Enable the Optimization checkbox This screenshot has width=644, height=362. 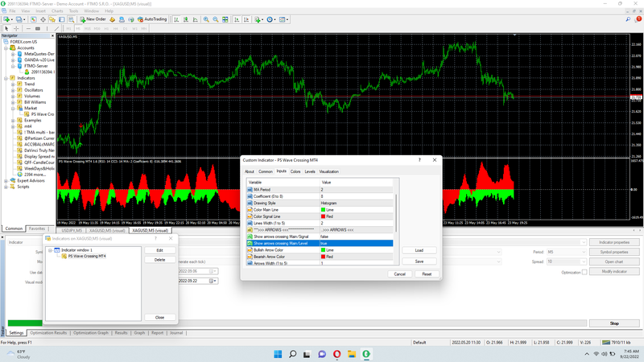tap(584, 272)
